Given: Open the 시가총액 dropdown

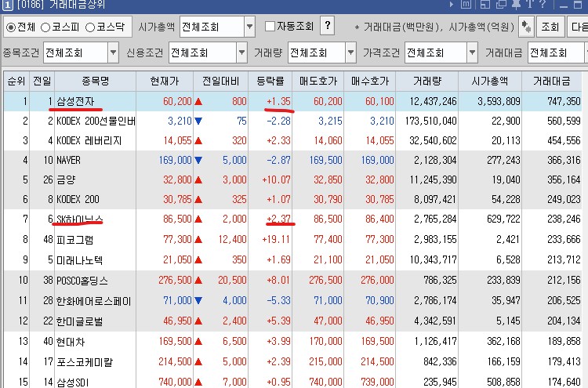Looking at the screenshot, I should [x=249, y=27].
